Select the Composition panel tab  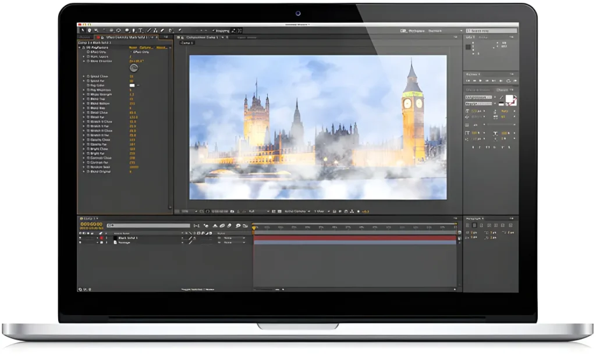point(202,37)
